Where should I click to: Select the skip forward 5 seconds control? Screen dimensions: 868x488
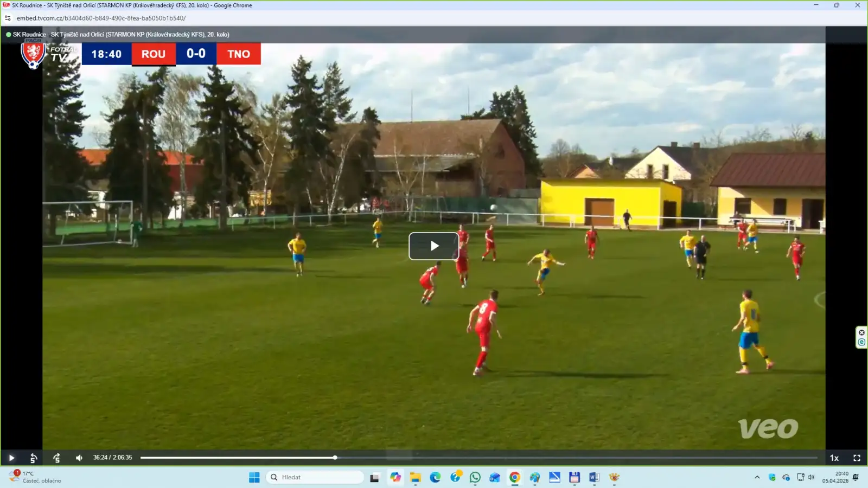(x=56, y=458)
